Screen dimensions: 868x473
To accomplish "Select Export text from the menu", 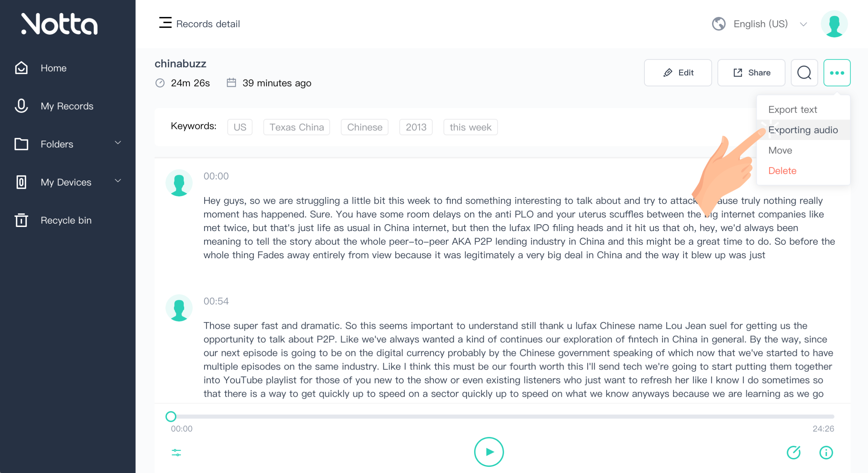I will pos(792,110).
